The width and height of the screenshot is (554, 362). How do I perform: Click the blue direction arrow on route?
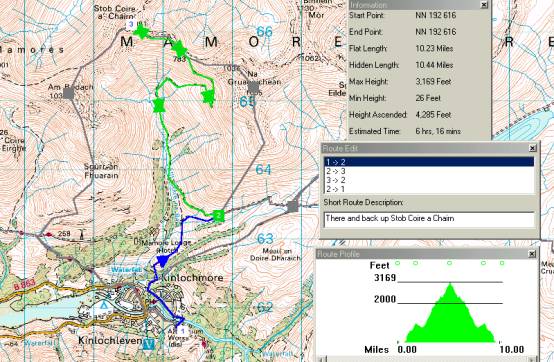[162, 261]
